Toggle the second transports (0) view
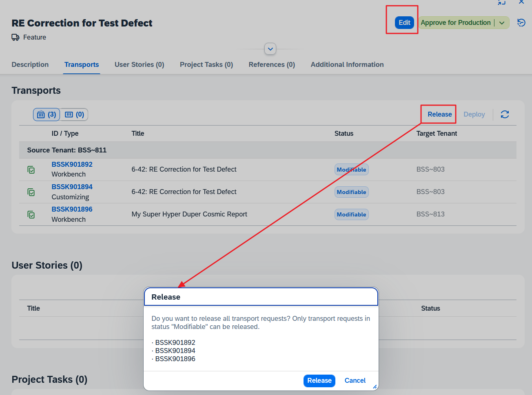Image resolution: width=532 pixels, height=395 pixels. [74, 115]
